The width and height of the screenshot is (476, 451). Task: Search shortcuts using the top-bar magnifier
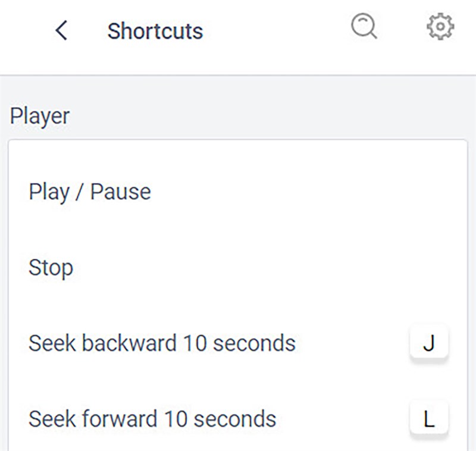pyautogui.click(x=364, y=27)
